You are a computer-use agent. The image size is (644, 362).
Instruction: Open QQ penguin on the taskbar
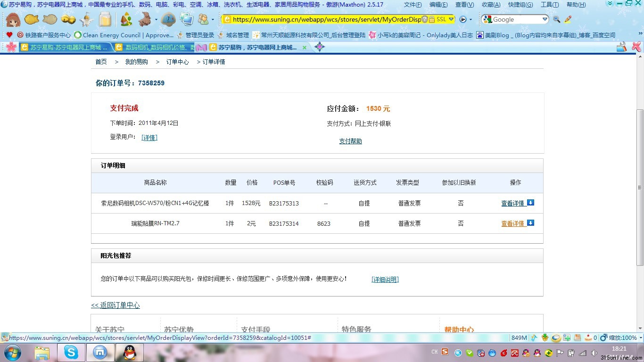point(129,352)
